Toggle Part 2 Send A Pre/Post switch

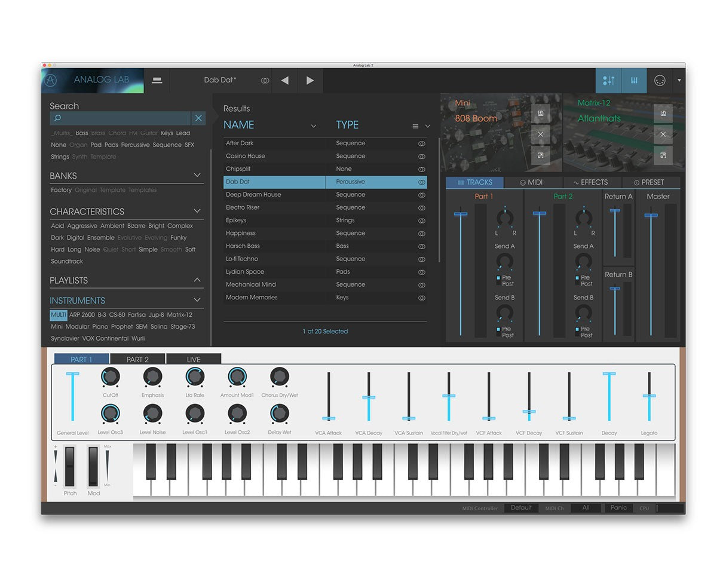(x=577, y=281)
